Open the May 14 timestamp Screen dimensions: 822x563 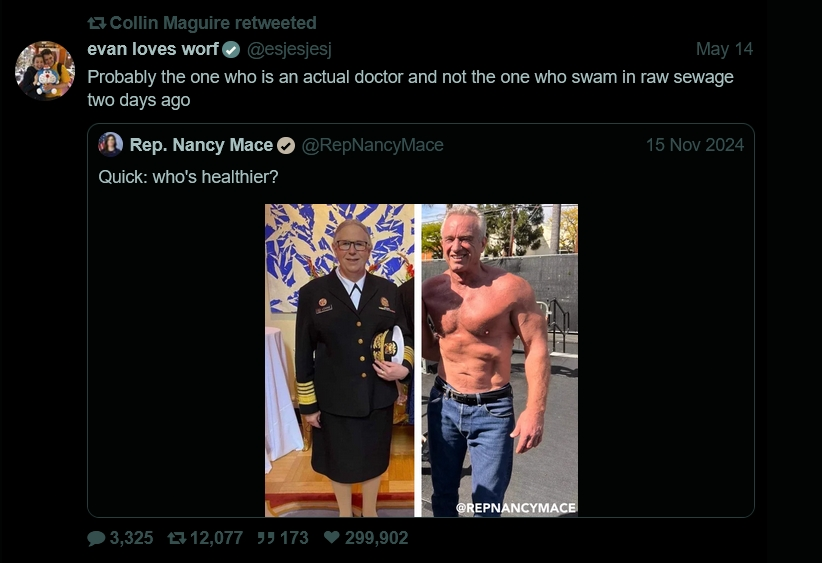724,49
